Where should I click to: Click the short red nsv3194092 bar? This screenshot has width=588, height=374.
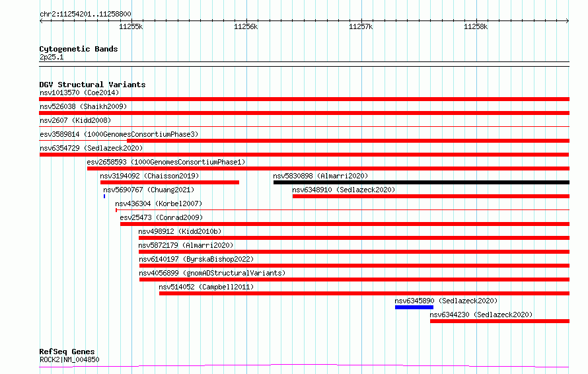170,182
